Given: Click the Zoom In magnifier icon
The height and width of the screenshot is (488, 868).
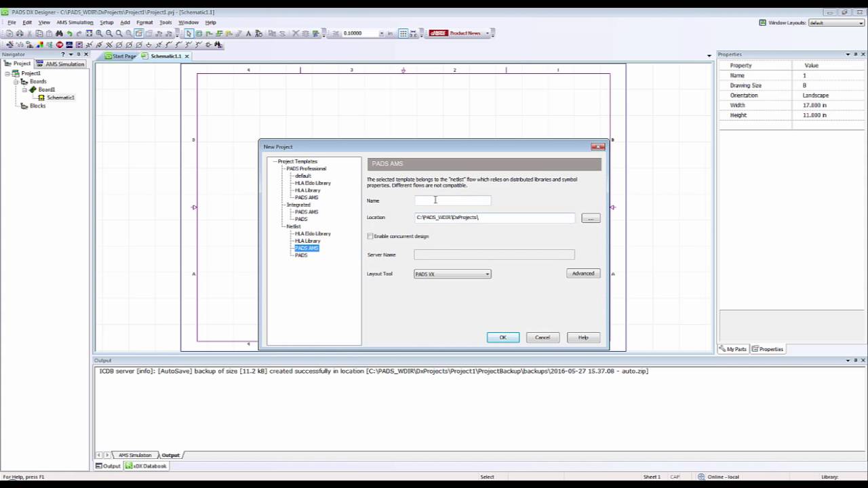Looking at the screenshot, I should click(99, 33).
